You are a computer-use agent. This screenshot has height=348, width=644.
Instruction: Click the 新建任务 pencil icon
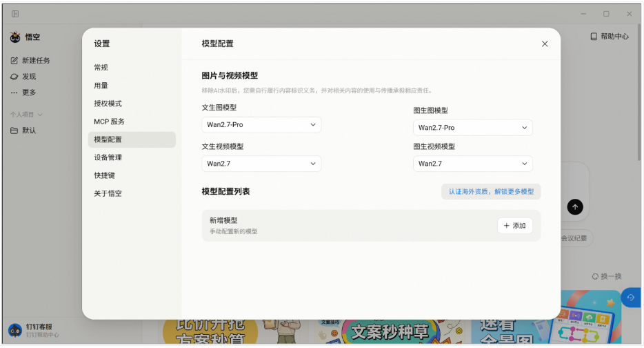(x=14, y=61)
